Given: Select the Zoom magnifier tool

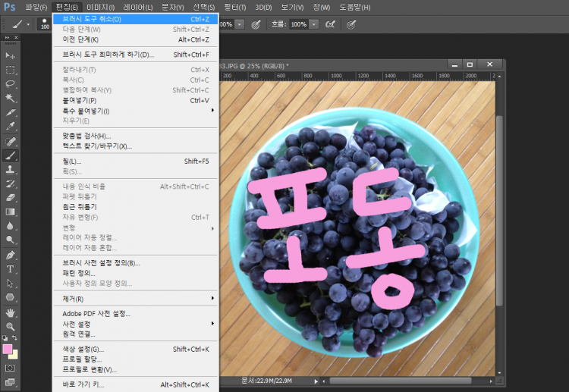Looking at the screenshot, I should click(11, 326).
